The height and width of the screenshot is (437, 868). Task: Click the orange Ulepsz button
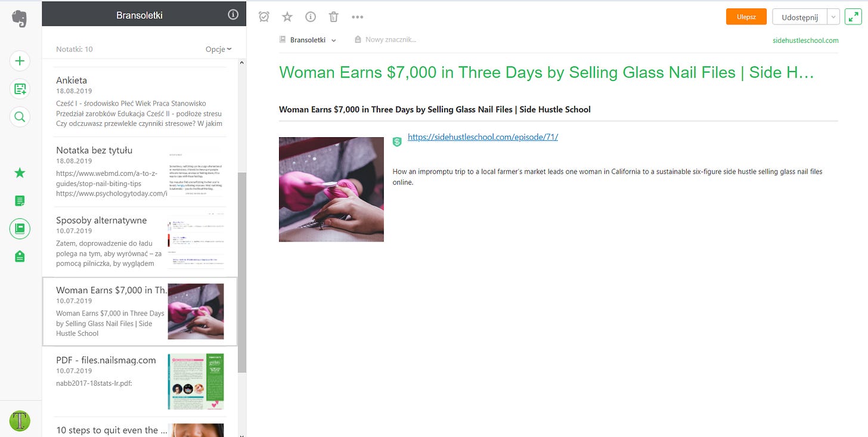746,17
